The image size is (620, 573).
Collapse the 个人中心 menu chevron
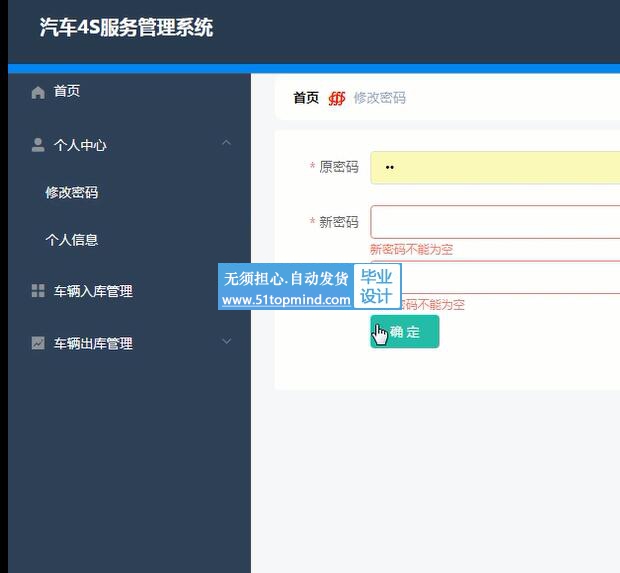point(227,143)
